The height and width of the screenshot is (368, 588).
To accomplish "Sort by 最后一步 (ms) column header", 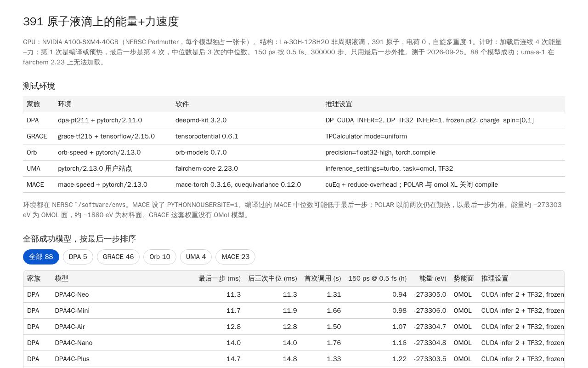I will coord(220,278).
